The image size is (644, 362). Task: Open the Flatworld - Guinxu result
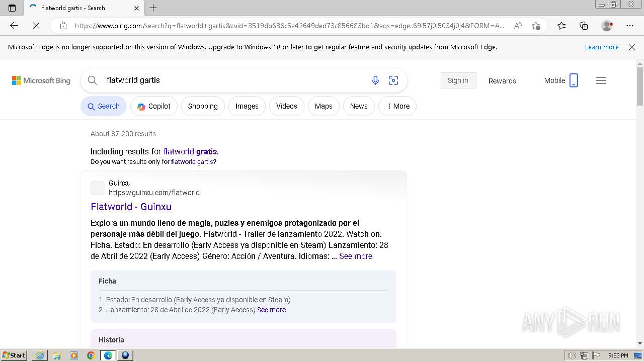(x=131, y=207)
